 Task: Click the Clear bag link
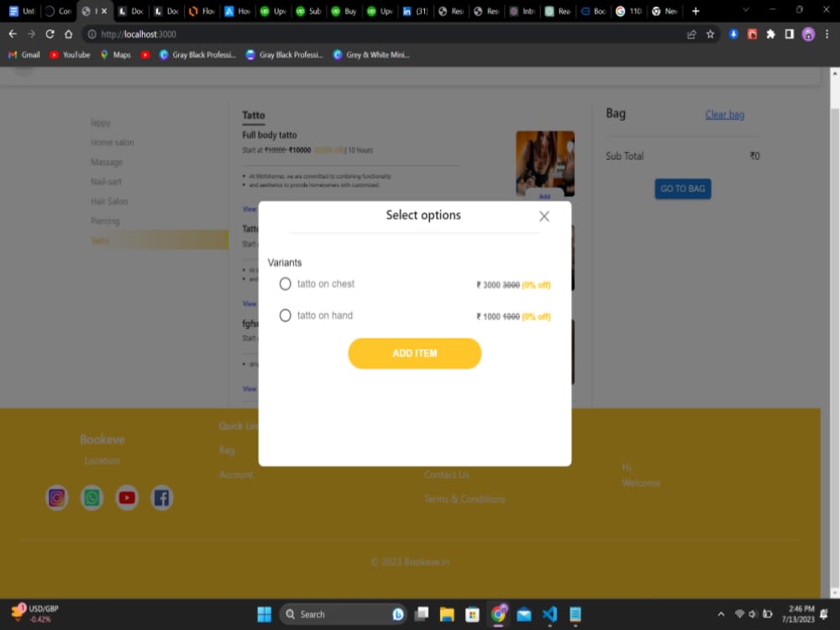pos(724,114)
